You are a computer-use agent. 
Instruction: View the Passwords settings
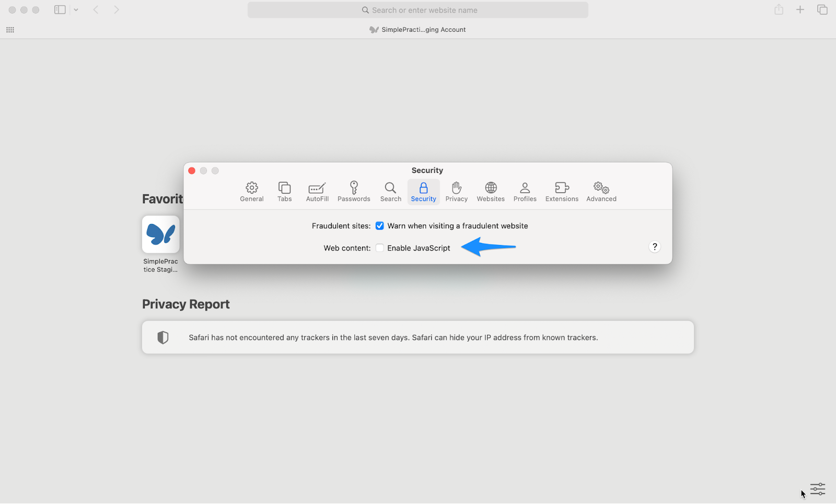354,192
